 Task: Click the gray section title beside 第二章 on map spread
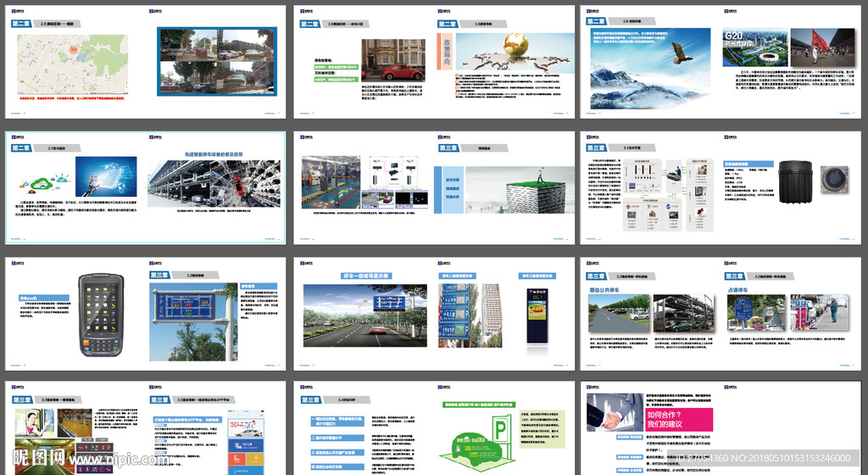[x=57, y=24]
